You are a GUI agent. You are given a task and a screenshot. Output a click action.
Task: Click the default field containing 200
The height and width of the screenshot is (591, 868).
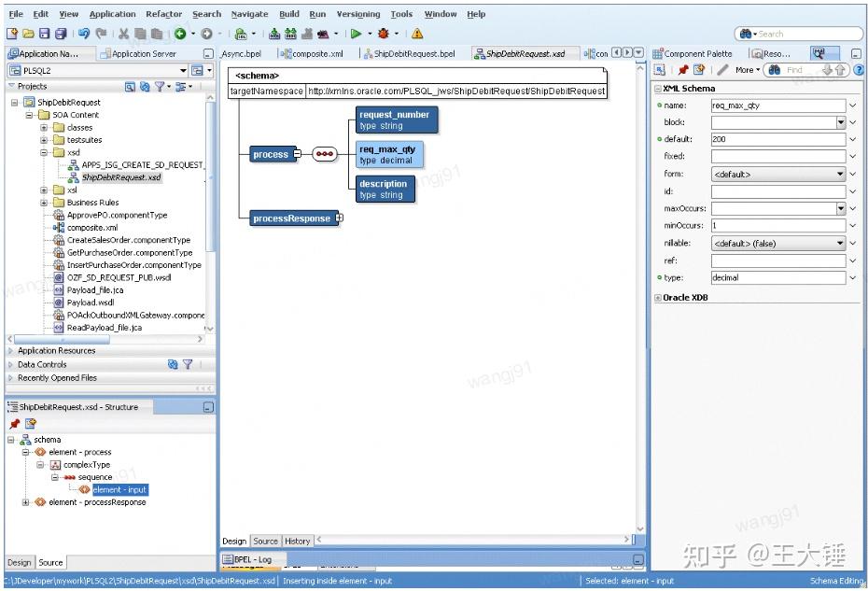(777, 139)
